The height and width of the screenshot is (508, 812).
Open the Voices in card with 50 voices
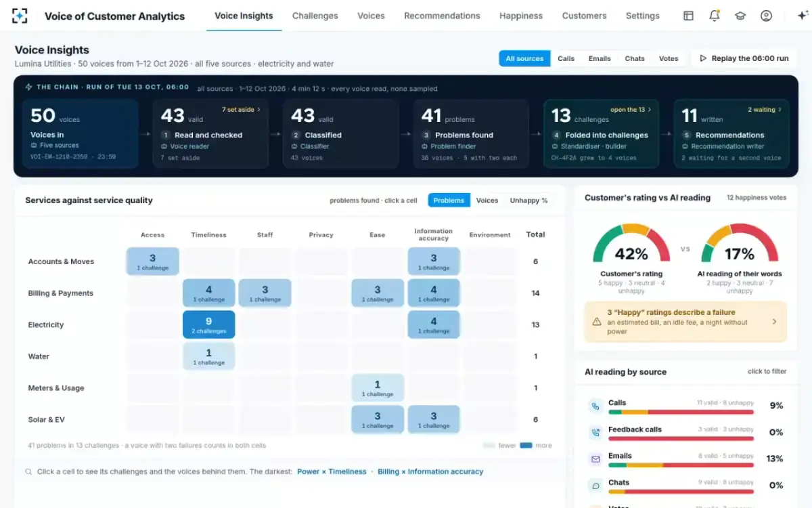(81, 133)
